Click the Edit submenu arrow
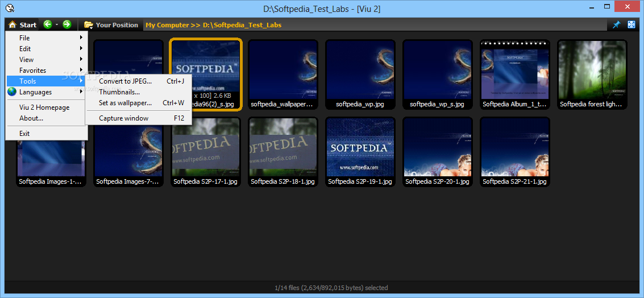The width and height of the screenshot is (644, 298). (81, 48)
